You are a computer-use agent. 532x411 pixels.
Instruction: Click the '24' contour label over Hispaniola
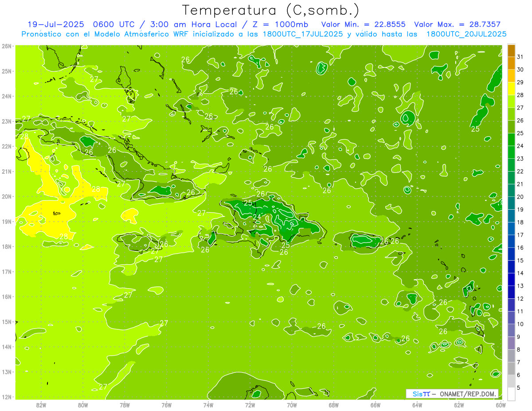point(257,217)
